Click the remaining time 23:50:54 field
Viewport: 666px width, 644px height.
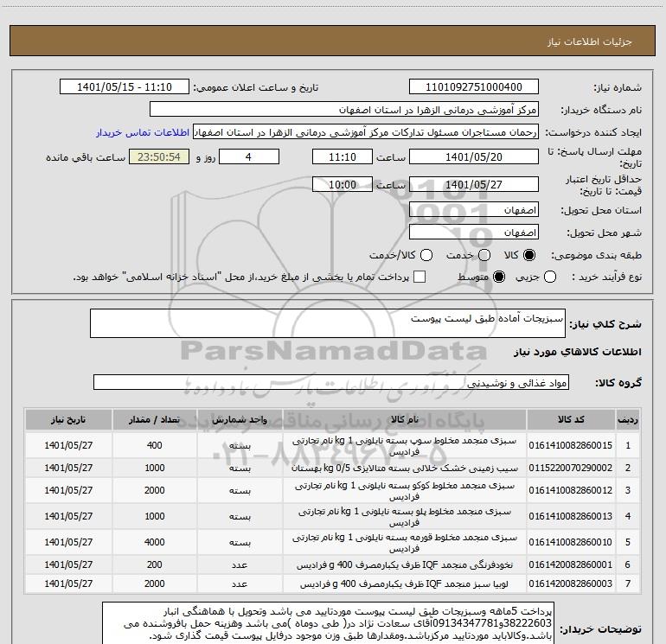[159, 156]
